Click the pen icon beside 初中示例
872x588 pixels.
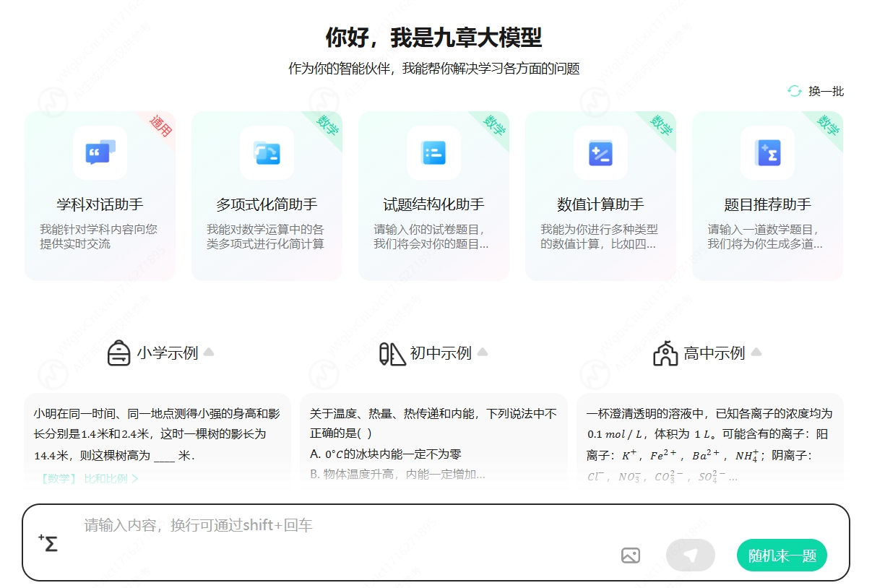click(392, 352)
